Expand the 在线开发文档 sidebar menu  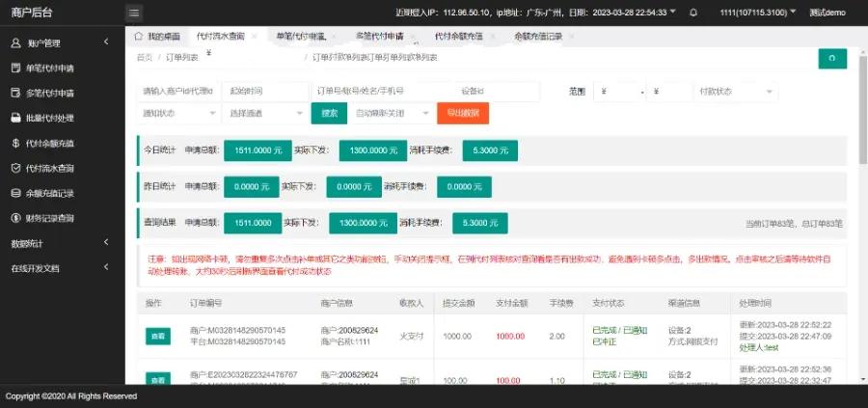click(x=106, y=267)
